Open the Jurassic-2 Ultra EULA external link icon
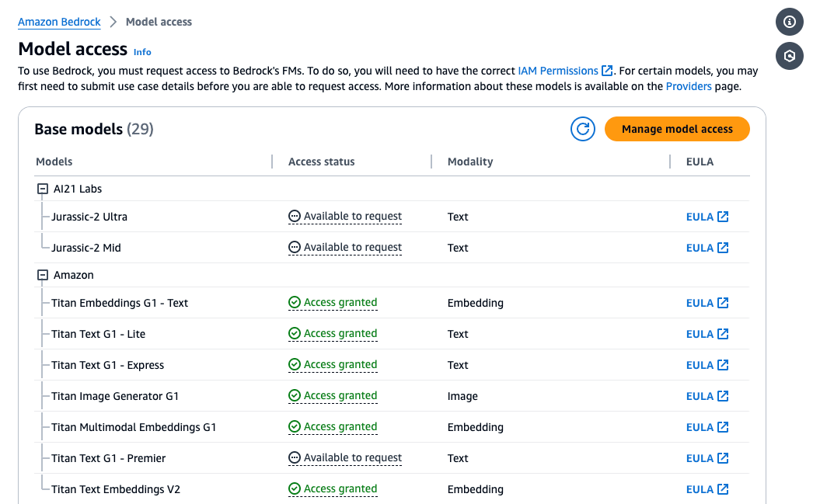The image size is (813, 504). [x=723, y=217]
